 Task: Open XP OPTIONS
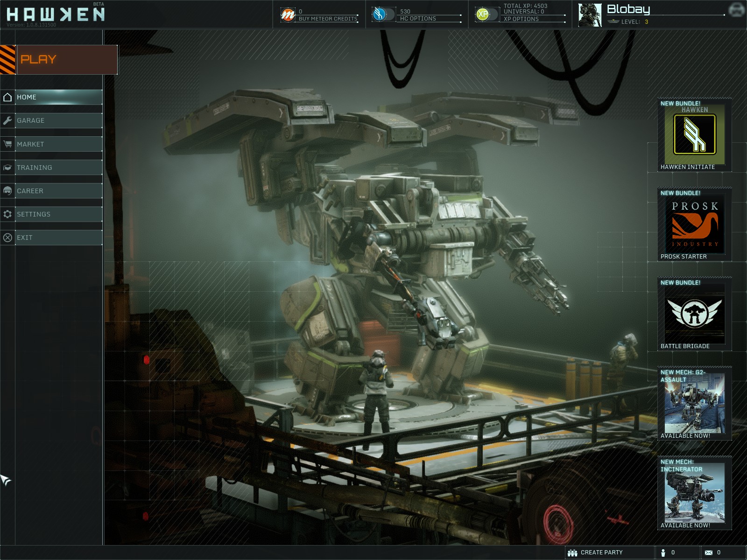521,19
